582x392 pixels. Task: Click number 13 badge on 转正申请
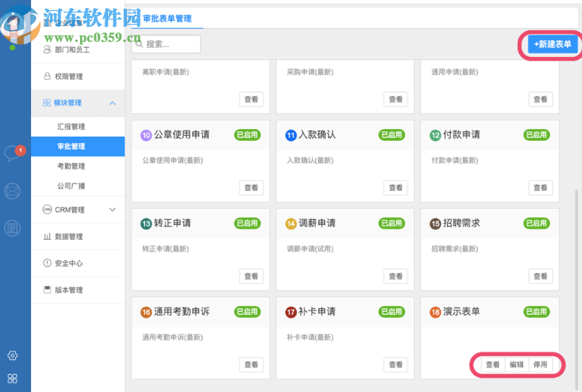coord(146,223)
